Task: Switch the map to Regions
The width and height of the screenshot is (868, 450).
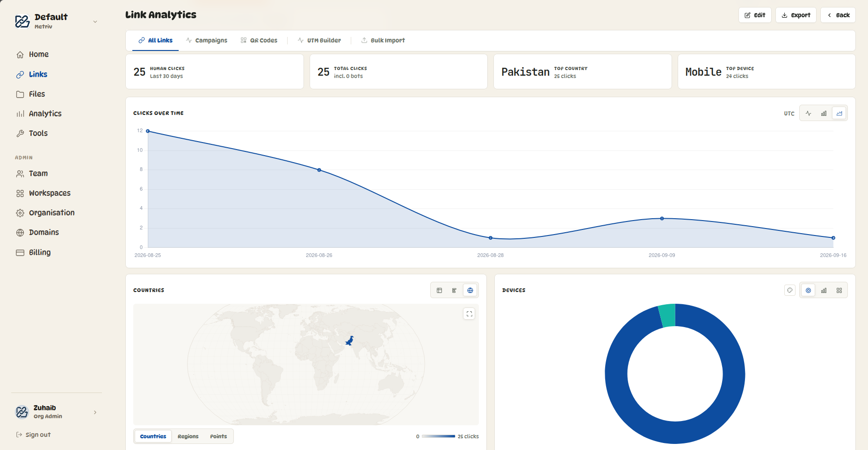Action: coord(188,436)
